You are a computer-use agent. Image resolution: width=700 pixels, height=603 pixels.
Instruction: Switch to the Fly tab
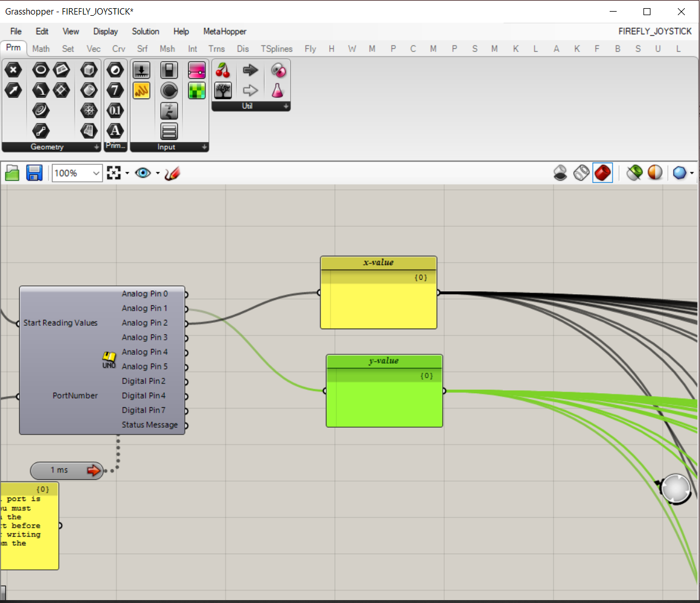(x=310, y=49)
